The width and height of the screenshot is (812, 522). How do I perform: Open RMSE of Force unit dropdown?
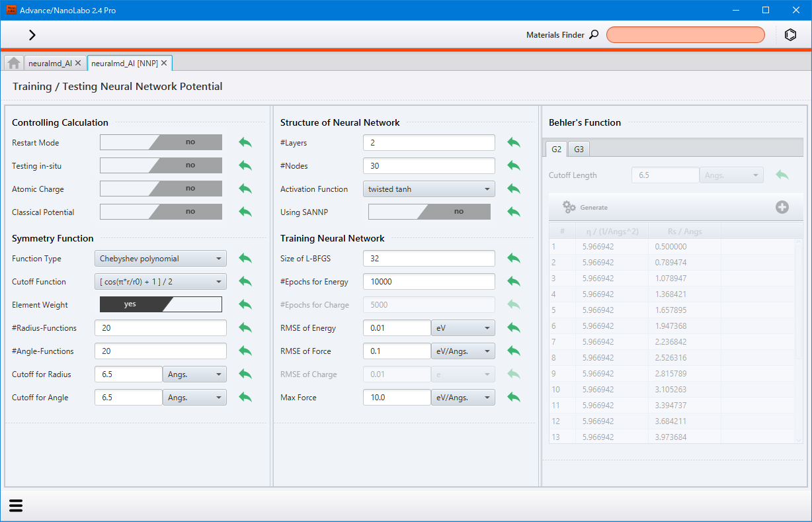coord(463,351)
